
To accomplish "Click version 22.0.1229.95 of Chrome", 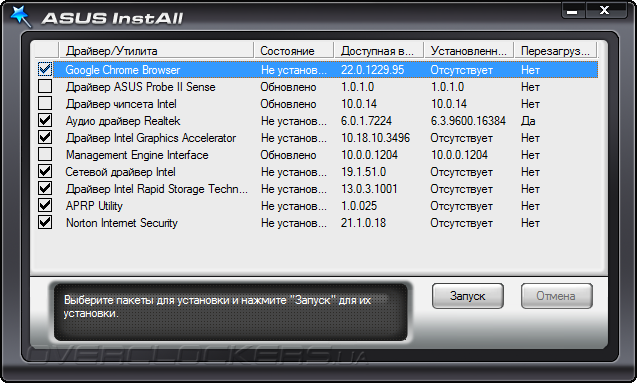I will [373, 70].
